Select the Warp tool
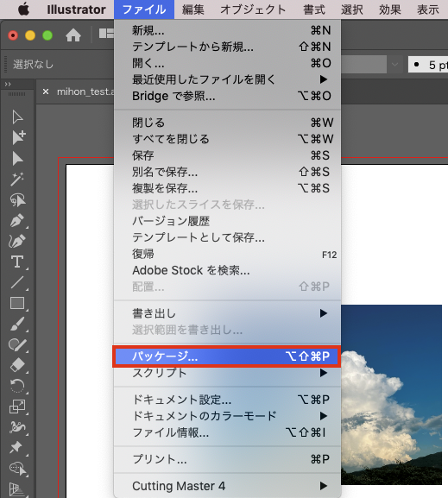448x498 pixels. (x=17, y=427)
